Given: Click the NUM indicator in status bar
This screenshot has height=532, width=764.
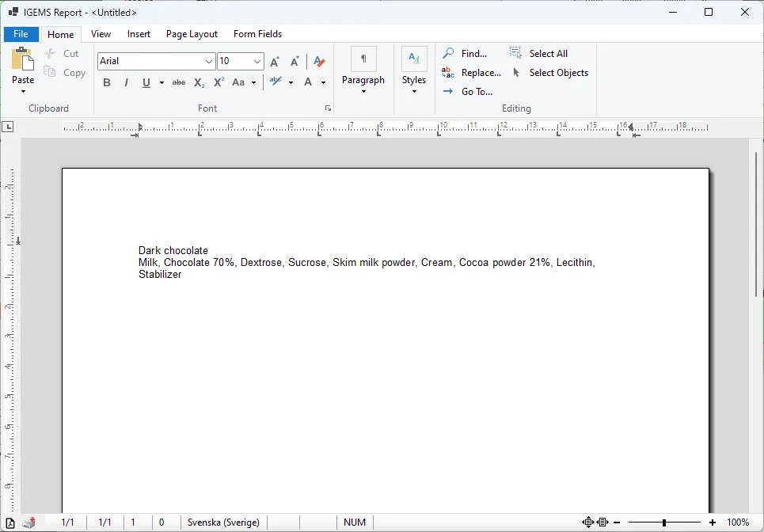Looking at the screenshot, I should [355, 522].
